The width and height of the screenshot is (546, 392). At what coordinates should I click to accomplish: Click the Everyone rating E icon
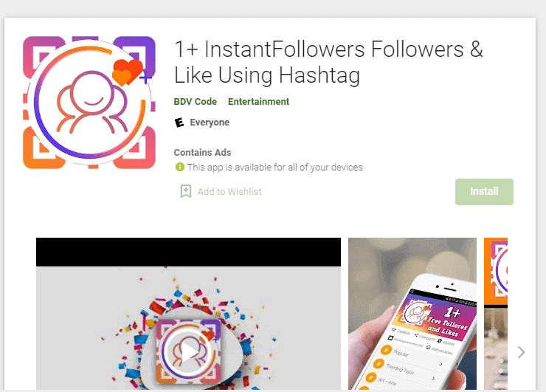179,123
